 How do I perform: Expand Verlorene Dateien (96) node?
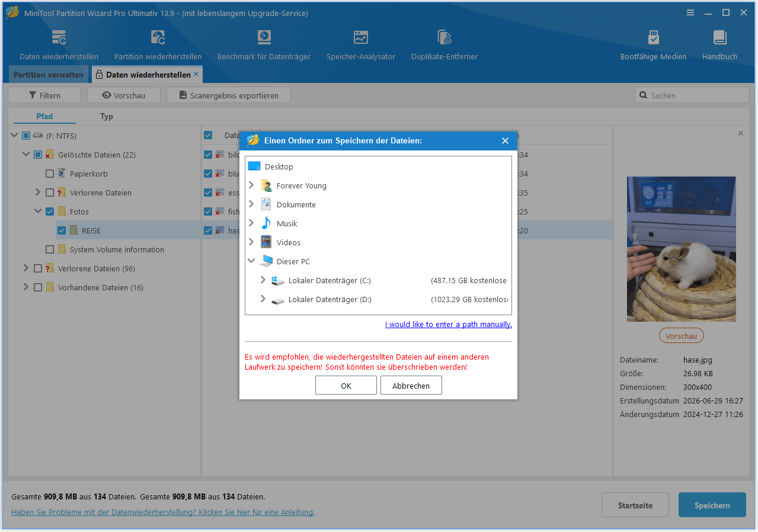(x=26, y=268)
